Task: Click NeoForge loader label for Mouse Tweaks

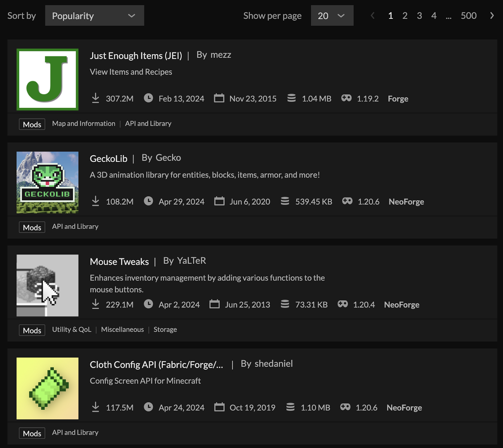Action: 401,305
